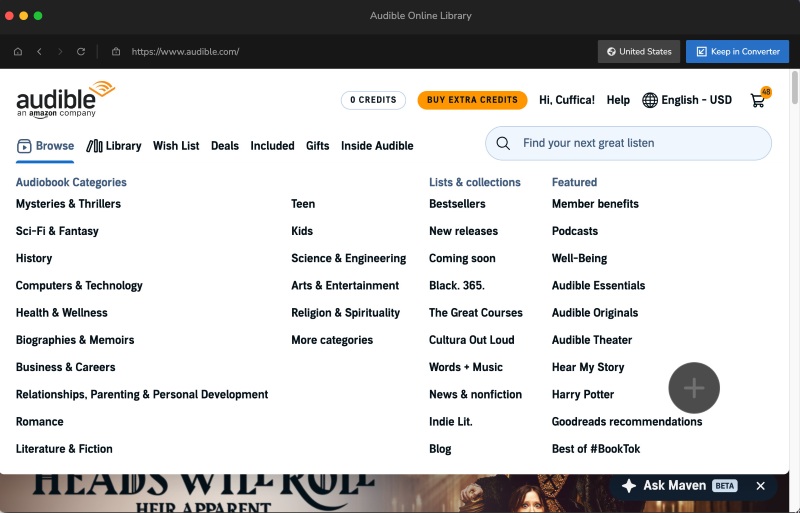Click the icon left of the URL
This screenshot has height=513, width=800.
point(116,52)
